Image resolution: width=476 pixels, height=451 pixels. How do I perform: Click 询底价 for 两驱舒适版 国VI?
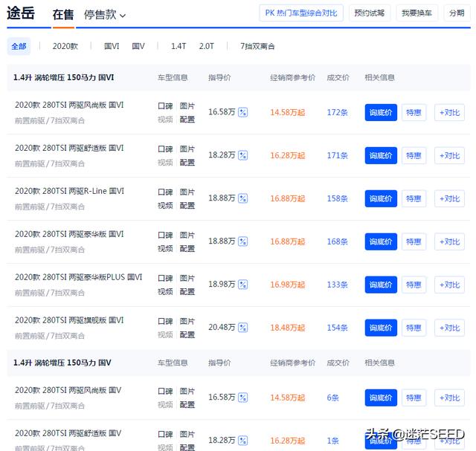(x=381, y=155)
